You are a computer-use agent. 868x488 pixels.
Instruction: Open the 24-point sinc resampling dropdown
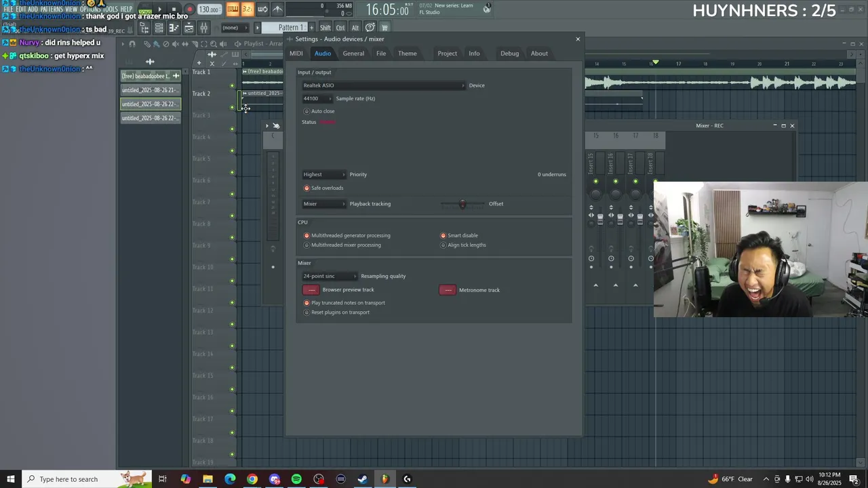[330, 276]
